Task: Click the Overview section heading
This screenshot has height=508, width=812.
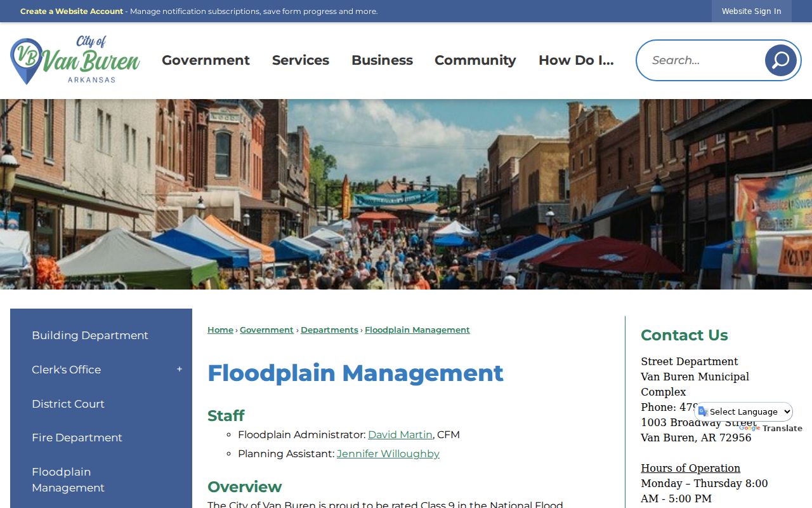Action: 244,487
